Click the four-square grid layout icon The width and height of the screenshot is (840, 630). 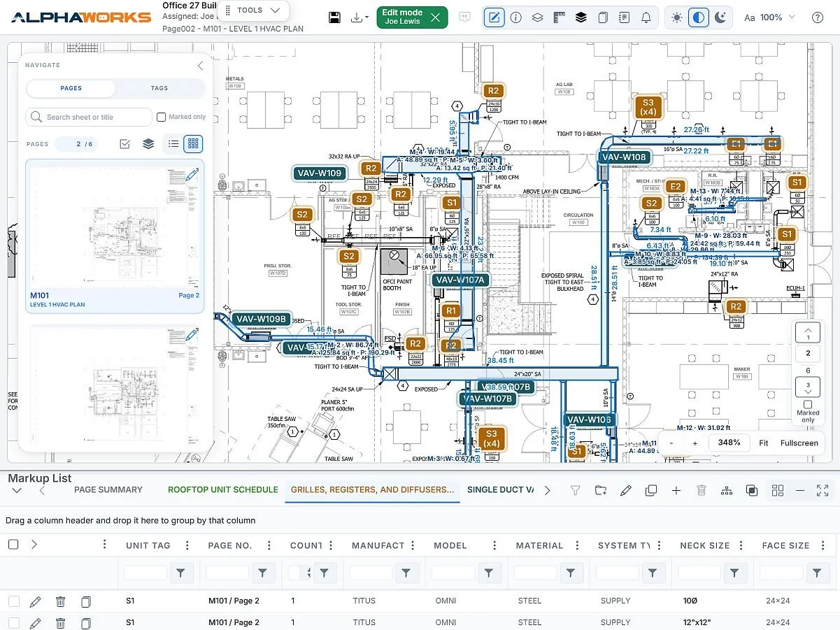[x=777, y=491]
